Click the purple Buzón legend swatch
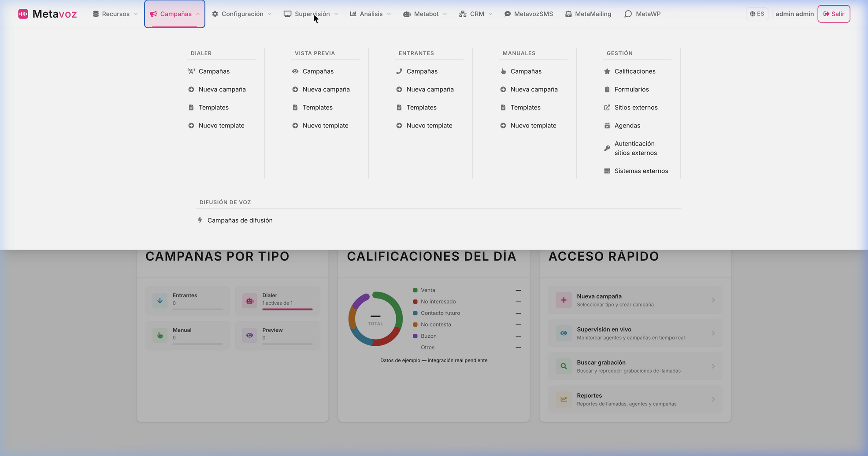Viewport: 868px width, 456px height. pos(415,336)
